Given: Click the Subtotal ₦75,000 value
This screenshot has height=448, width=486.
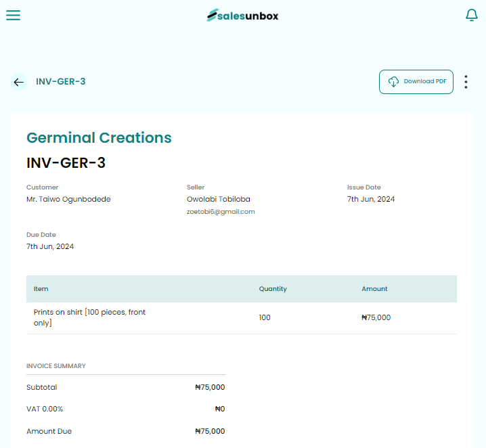Looking at the screenshot, I should tap(210, 388).
